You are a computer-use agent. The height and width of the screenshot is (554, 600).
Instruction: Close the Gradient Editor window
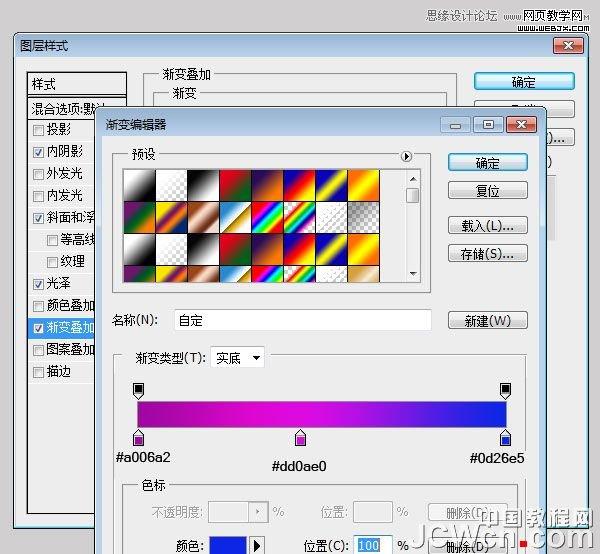(521, 125)
